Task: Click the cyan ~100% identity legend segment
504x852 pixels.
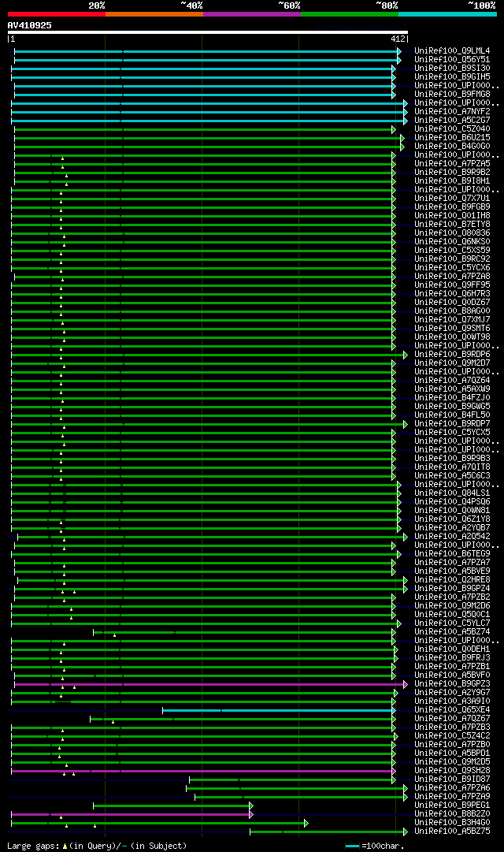Action: pos(447,14)
